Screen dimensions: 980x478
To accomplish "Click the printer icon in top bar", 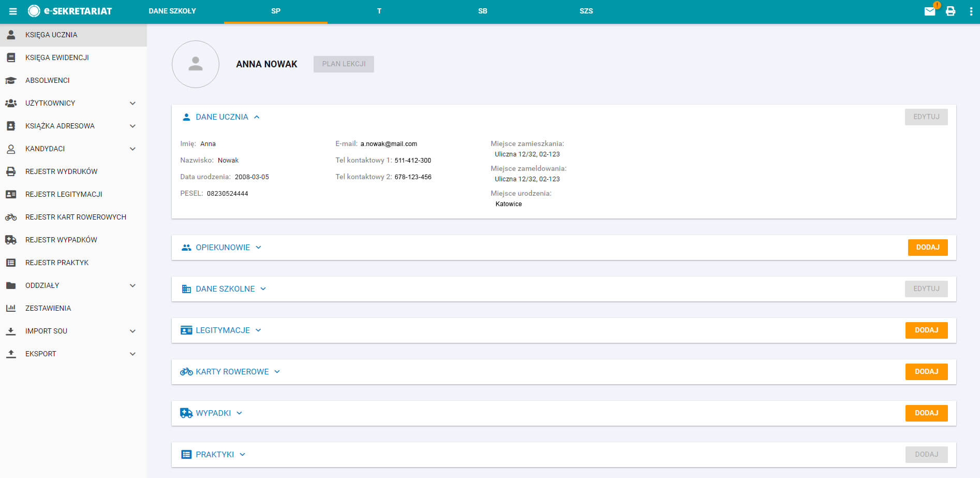I will point(951,11).
